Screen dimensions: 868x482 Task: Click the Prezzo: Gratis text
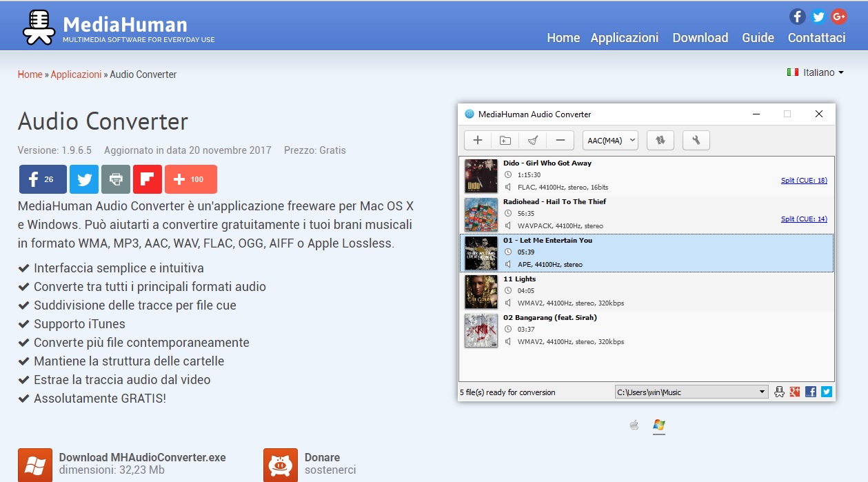(x=315, y=150)
